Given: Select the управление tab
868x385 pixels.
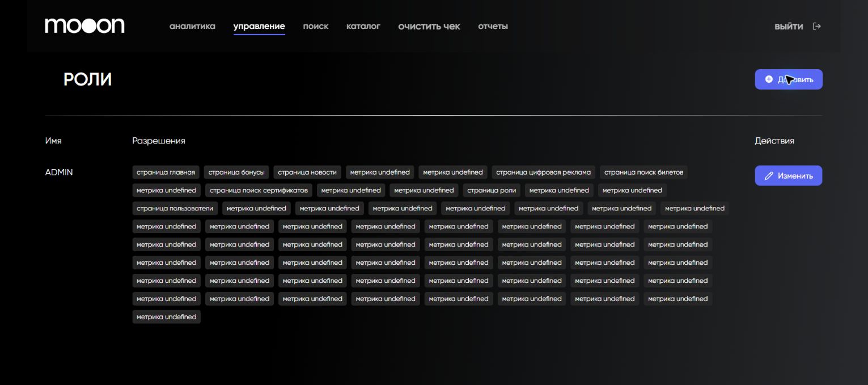Looking at the screenshot, I should coord(259,26).
